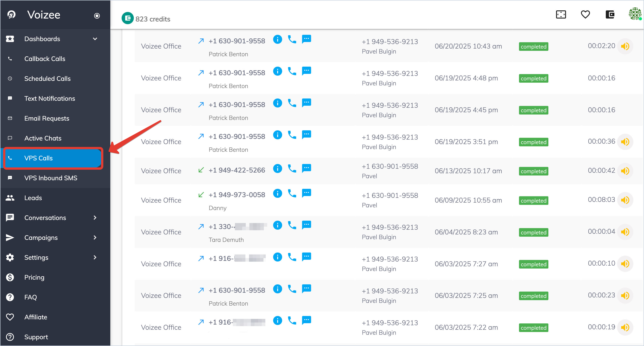644x346 pixels.
Task: Show info for 06/19/2025 3:51 pm call
Action: click(x=278, y=135)
